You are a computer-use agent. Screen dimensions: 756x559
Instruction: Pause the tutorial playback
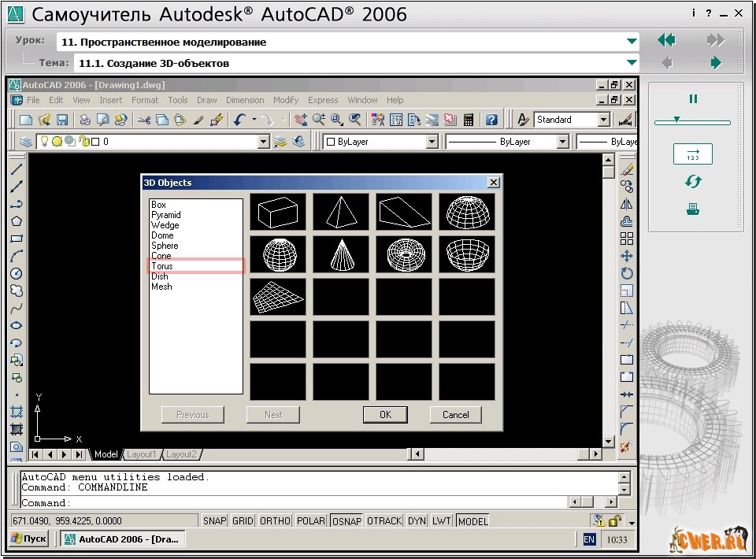point(693,99)
